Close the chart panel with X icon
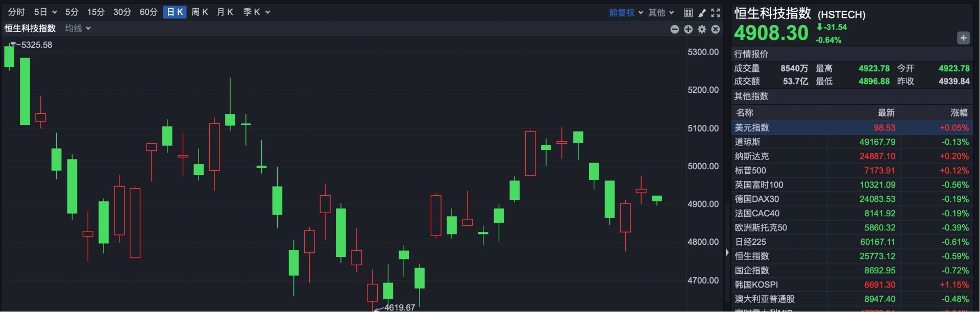The width and height of the screenshot is (980, 312). click(716, 30)
